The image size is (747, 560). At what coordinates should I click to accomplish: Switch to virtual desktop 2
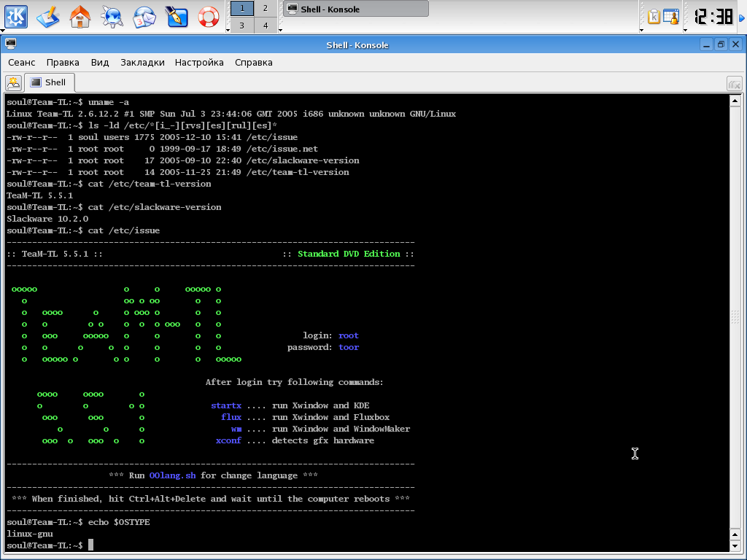tap(266, 8)
